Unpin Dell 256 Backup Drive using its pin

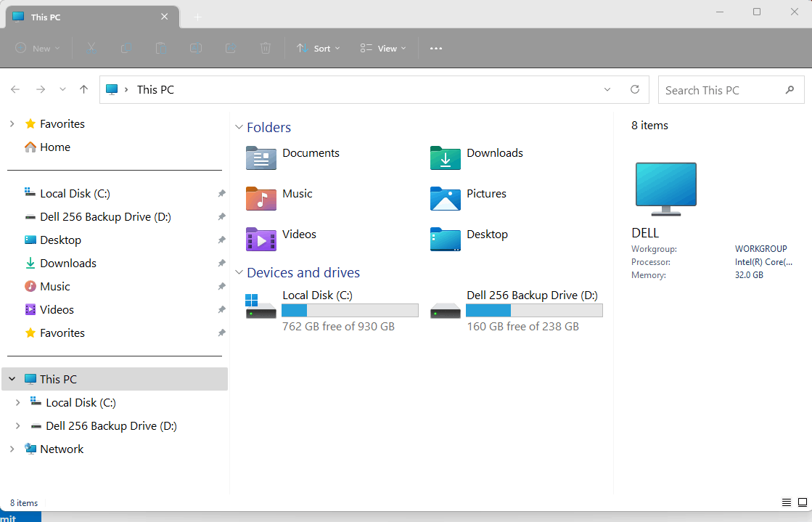click(x=221, y=216)
